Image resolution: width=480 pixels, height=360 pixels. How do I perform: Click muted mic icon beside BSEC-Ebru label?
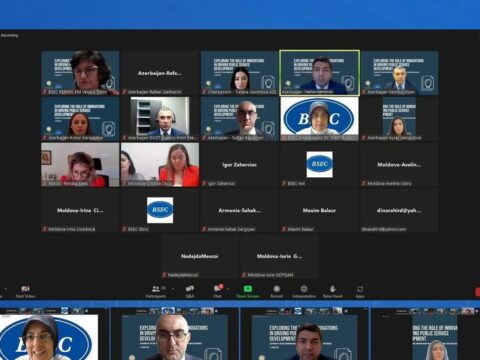tap(124, 229)
